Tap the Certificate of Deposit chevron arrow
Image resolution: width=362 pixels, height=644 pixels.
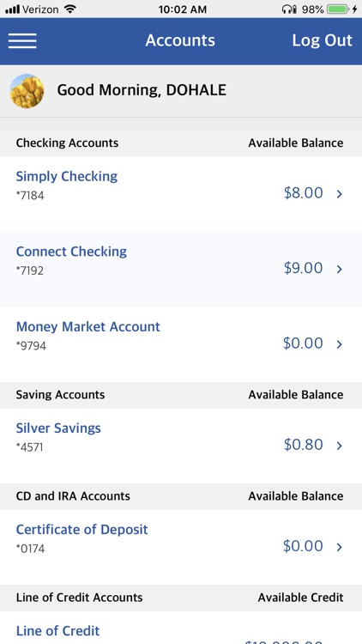(340, 547)
